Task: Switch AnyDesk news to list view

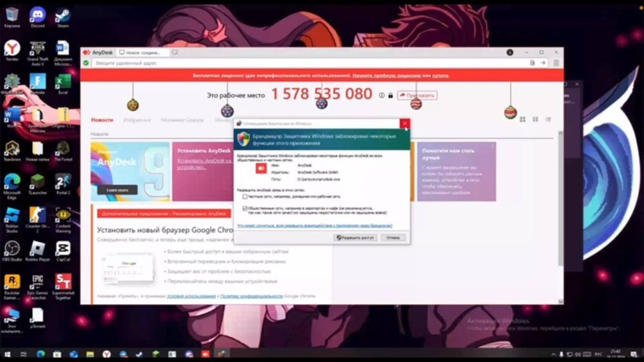Action: click(548, 119)
